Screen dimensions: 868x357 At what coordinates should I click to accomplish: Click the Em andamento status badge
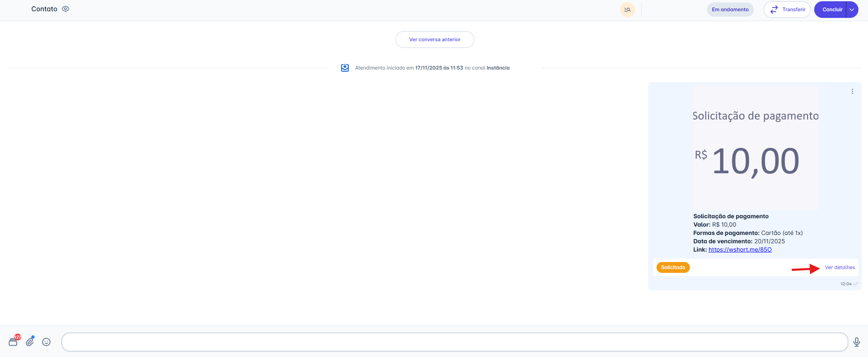(x=730, y=10)
